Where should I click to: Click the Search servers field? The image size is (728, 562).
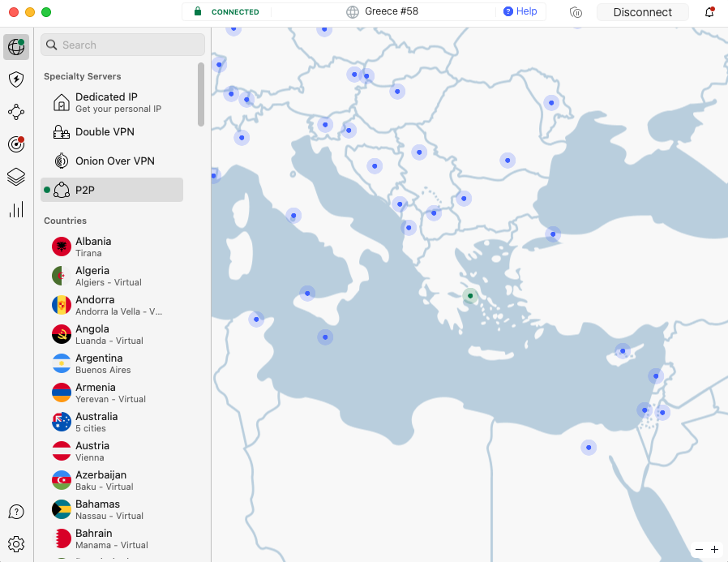[x=122, y=45]
